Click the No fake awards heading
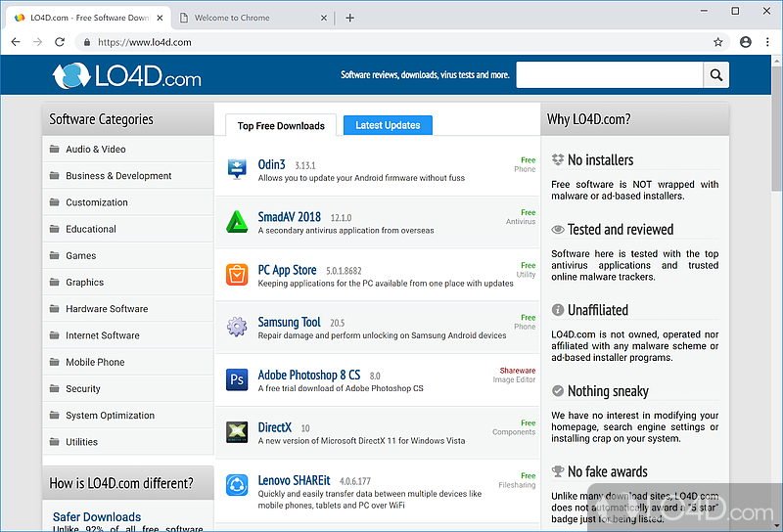The width and height of the screenshot is (783, 532). click(607, 471)
